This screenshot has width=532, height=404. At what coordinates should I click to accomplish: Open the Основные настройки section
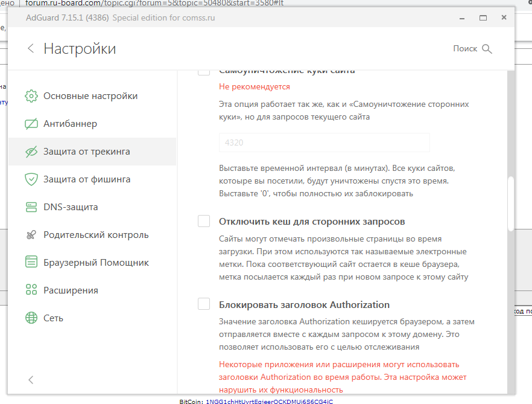pos(92,96)
